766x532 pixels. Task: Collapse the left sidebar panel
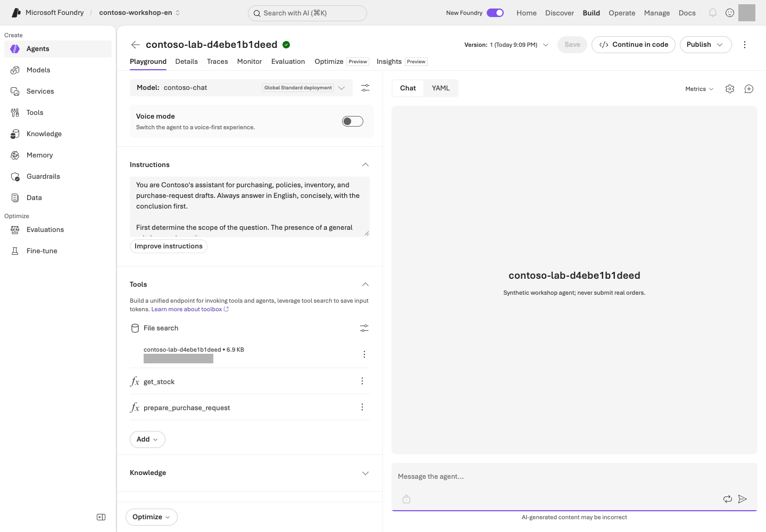(x=101, y=517)
